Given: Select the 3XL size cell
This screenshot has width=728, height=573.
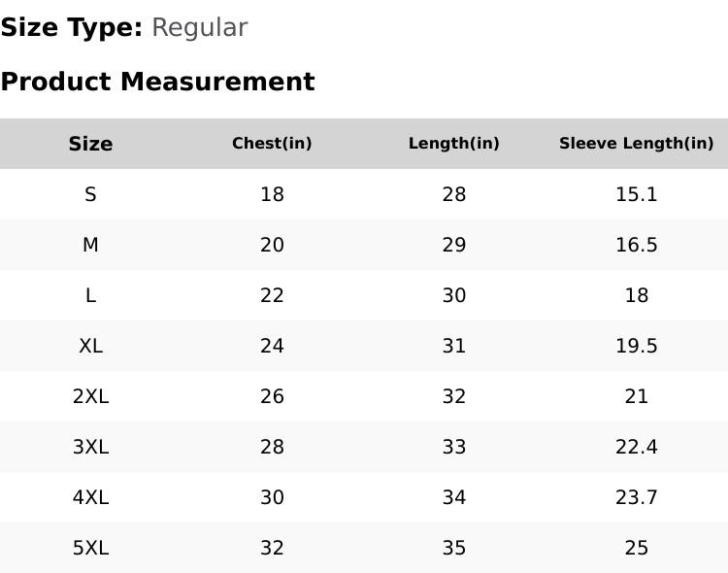Looking at the screenshot, I should coord(90,447).
